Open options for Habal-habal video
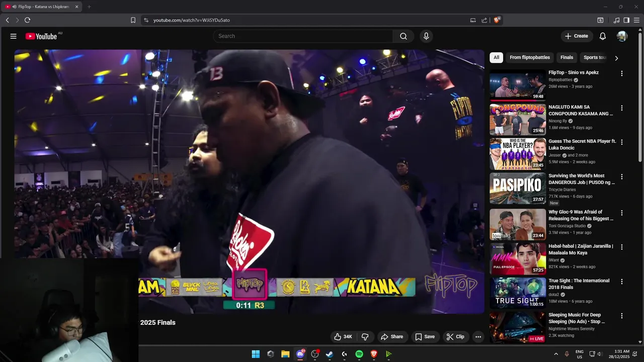Screen dimensions: 644x362 coord(622,247)
